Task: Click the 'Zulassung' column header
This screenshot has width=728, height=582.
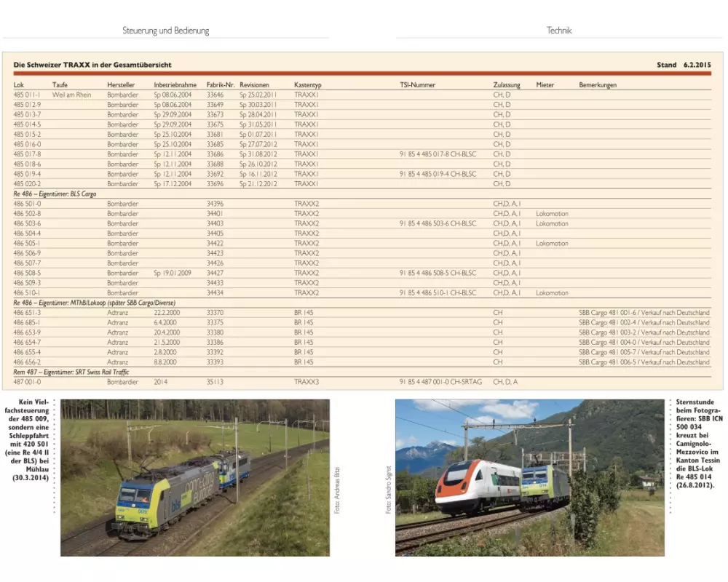Action: pyautogui.click(x=507, y=85)
